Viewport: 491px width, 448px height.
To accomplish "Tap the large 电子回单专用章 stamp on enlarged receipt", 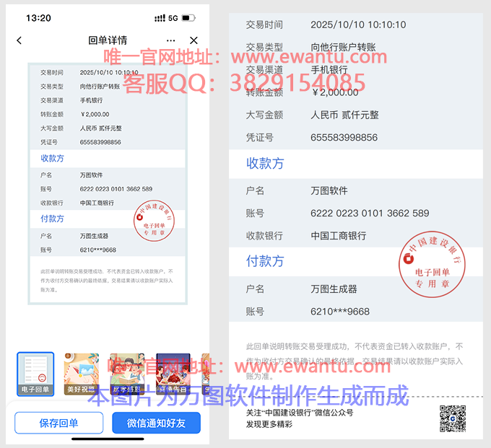I will pyautogui.click(x=432, y=264).
